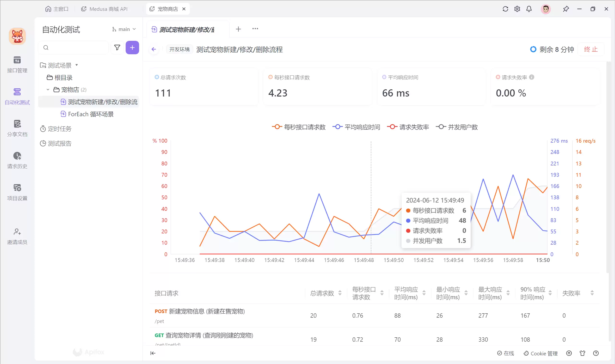The width and height of the screenshot is (615, 364).
Task: Sort by 90% 响应时间 column
Action: tap(550, 293)
